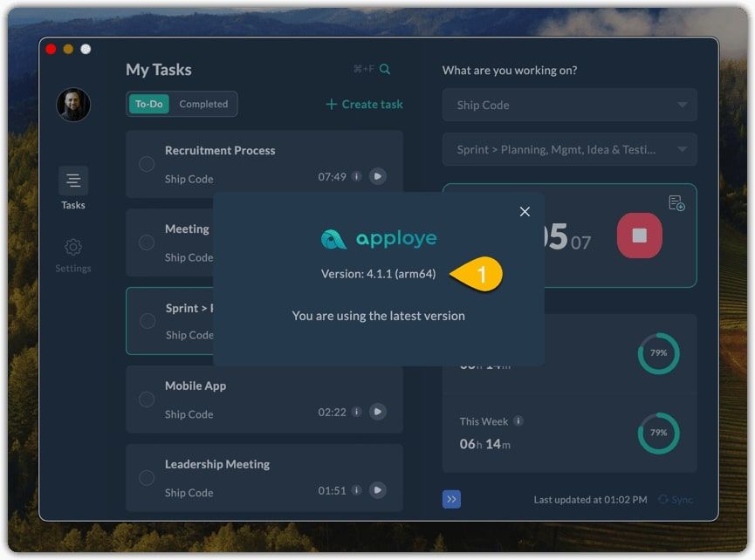Open the Sprint task selection dropdown
The width and height of the screenshot is (755, 560).
pyautogui.click(x=569, y=149)
